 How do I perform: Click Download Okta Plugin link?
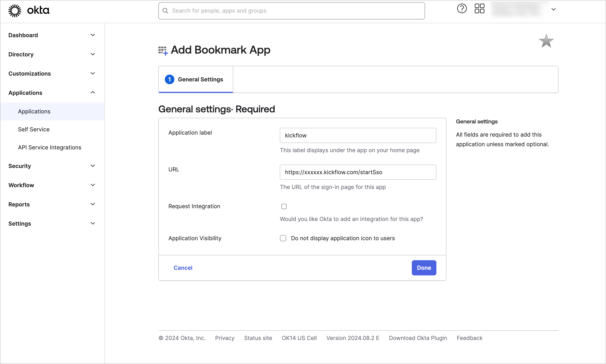tap(418, 338)
